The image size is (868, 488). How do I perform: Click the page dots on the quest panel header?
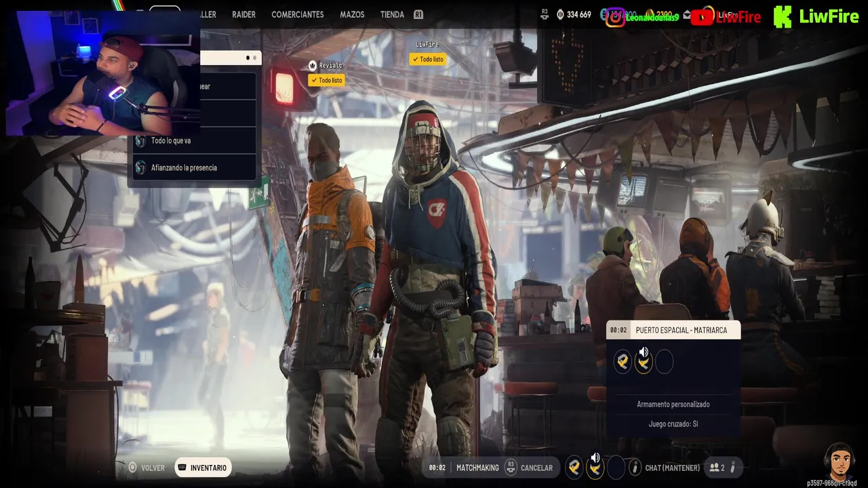252,58
